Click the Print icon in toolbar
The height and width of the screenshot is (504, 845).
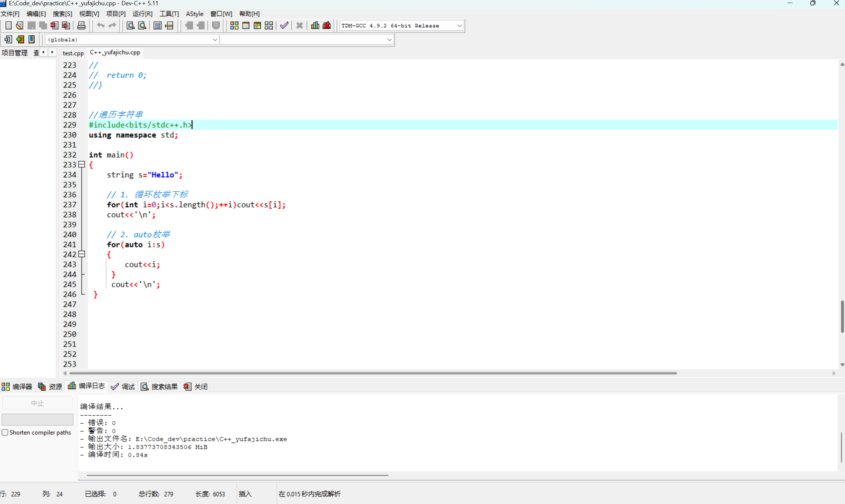[81, 26]
